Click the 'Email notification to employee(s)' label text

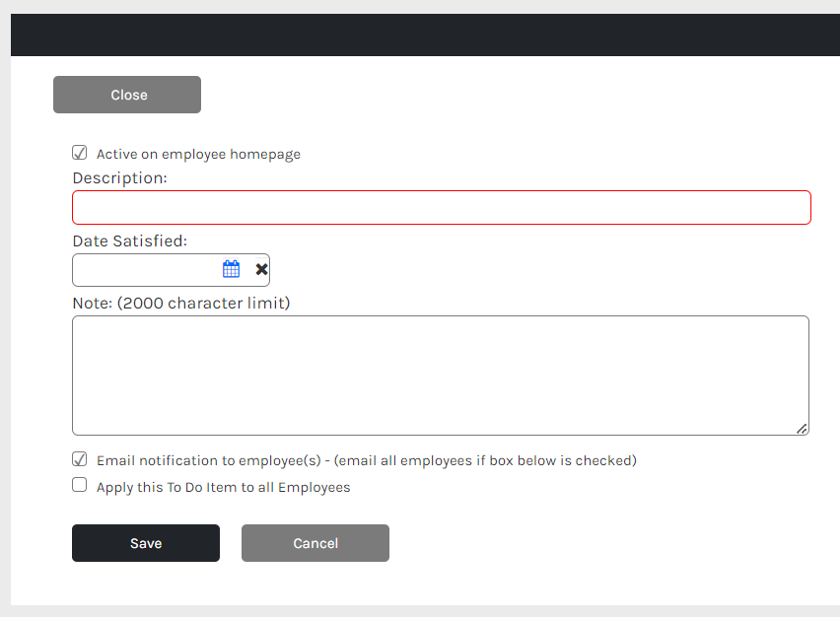tap(209, 460)
